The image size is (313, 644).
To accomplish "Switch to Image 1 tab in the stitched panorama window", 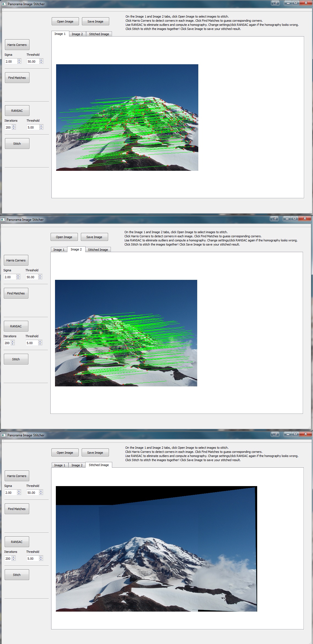I will tap(60, 465).
